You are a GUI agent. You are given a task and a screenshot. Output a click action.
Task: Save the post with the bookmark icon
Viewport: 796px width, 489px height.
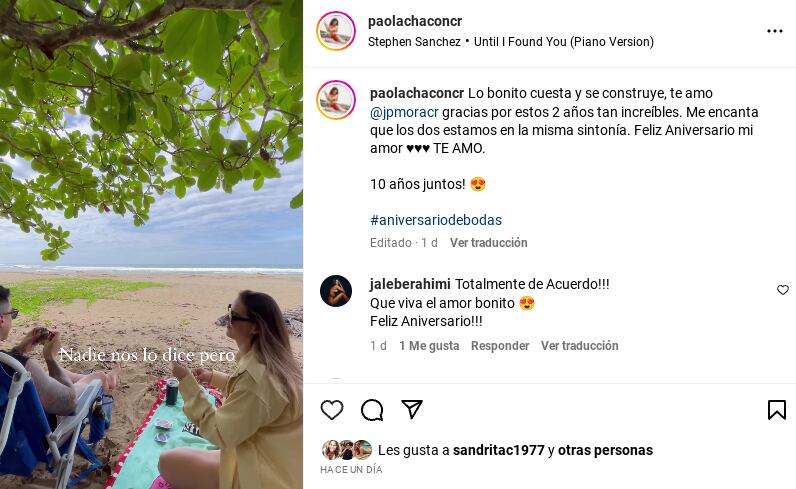tap(777, 410)
